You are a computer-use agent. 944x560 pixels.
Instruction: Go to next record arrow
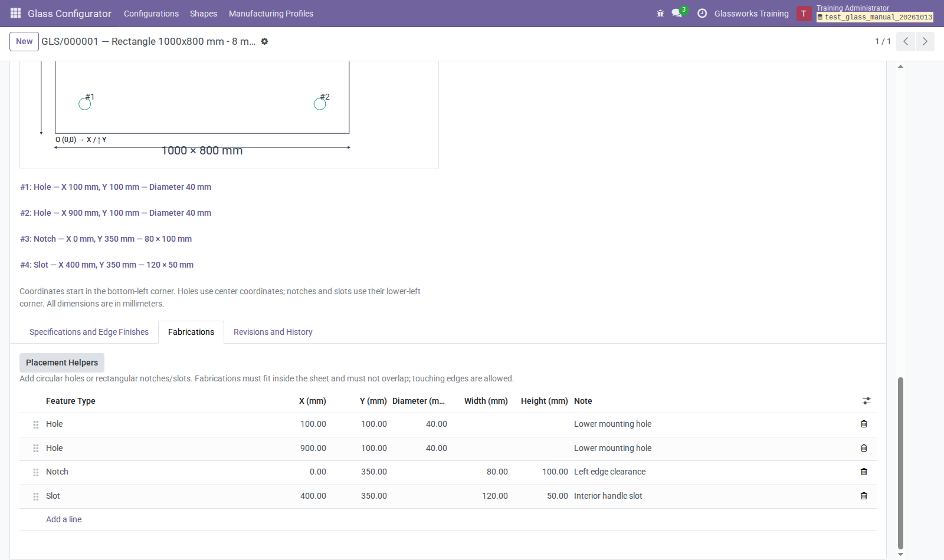tap(925, 41)
